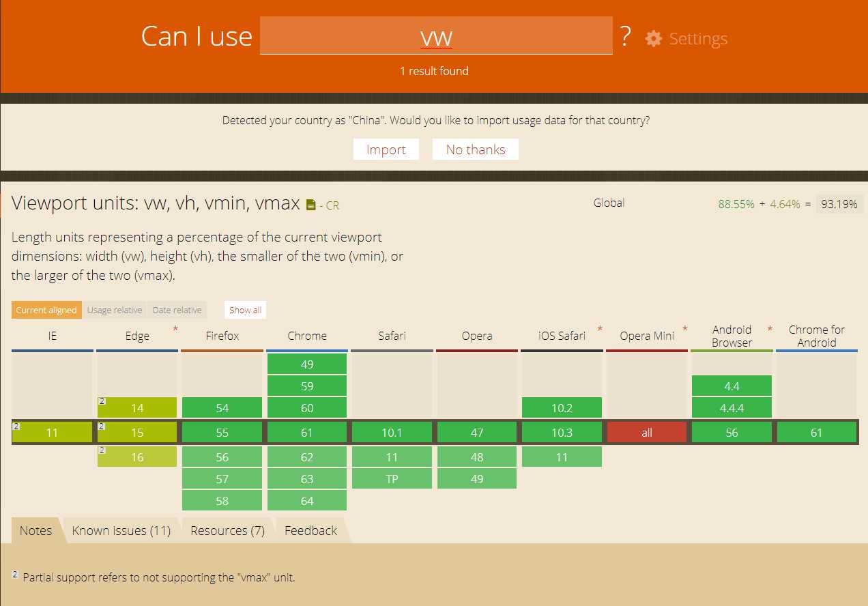Select Current aligned view mode
This screenshot has width=868, height=606.
(x=46, y=310)
